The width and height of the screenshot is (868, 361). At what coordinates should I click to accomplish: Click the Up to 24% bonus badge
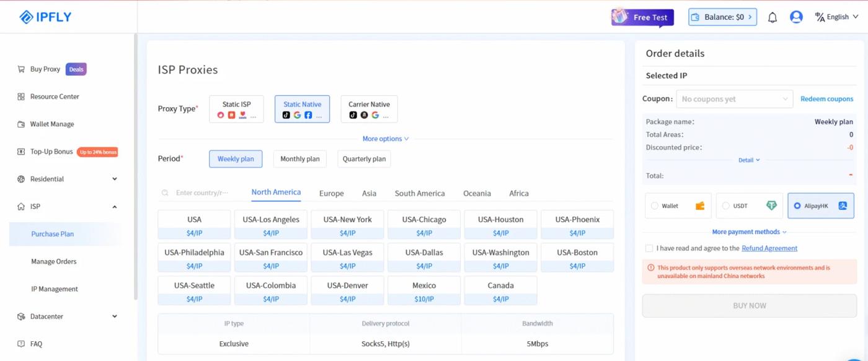point(97,152)
